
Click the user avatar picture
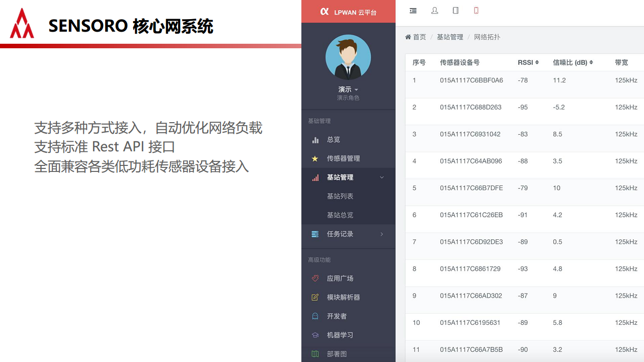(x=348, y=57)
